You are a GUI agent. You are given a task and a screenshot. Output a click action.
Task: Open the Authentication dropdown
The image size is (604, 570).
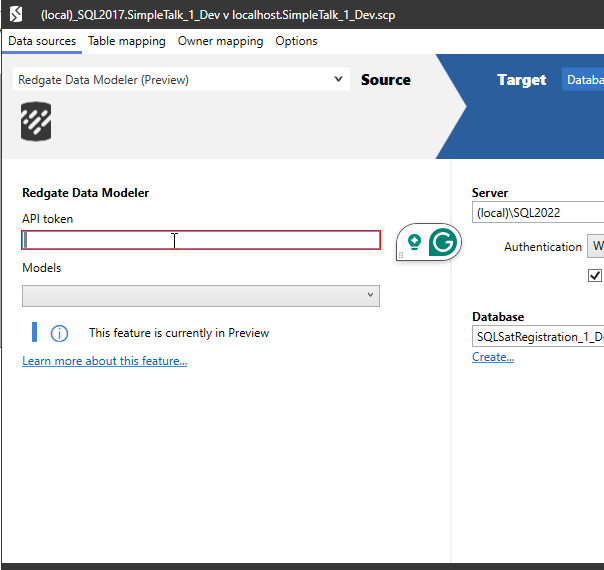point(595,246)
